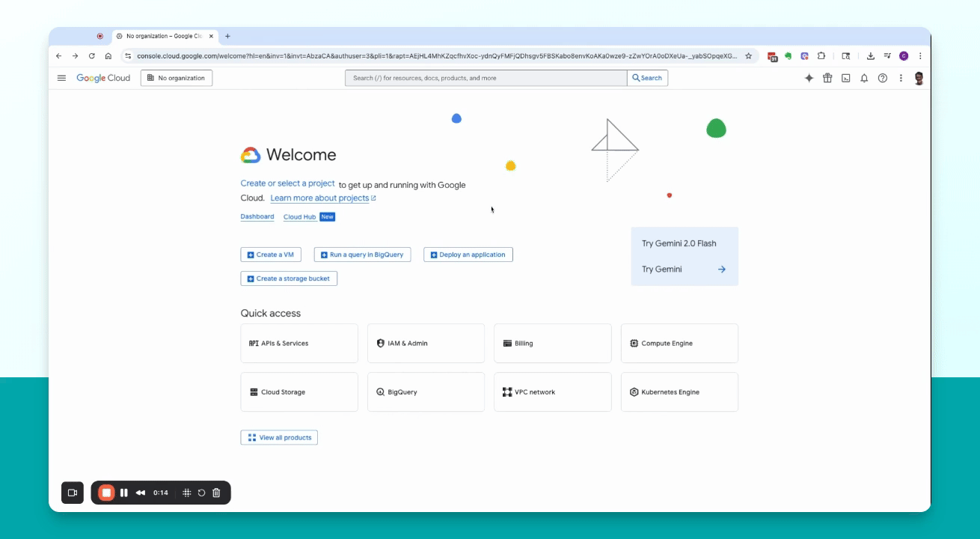Click Run a query in BigQuery

(x=362, y=255)
